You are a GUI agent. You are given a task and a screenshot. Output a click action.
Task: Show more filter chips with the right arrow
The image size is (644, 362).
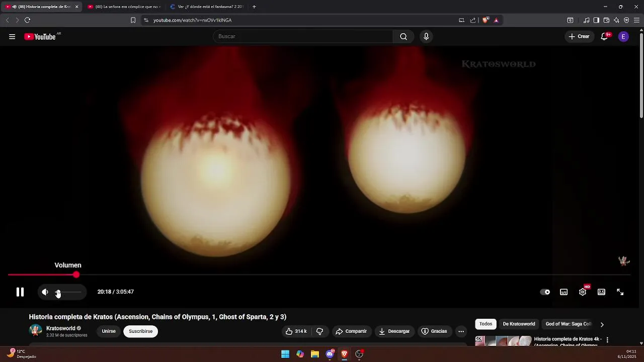click(x=602, y=325)
